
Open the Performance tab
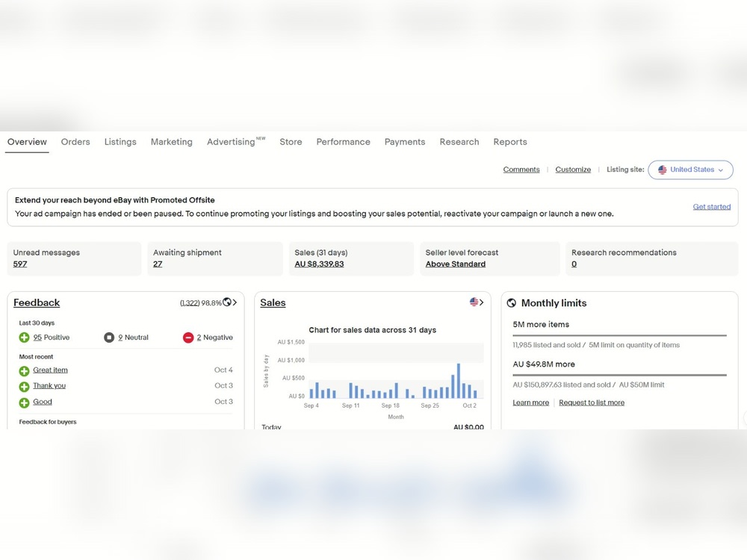point(343,142)
